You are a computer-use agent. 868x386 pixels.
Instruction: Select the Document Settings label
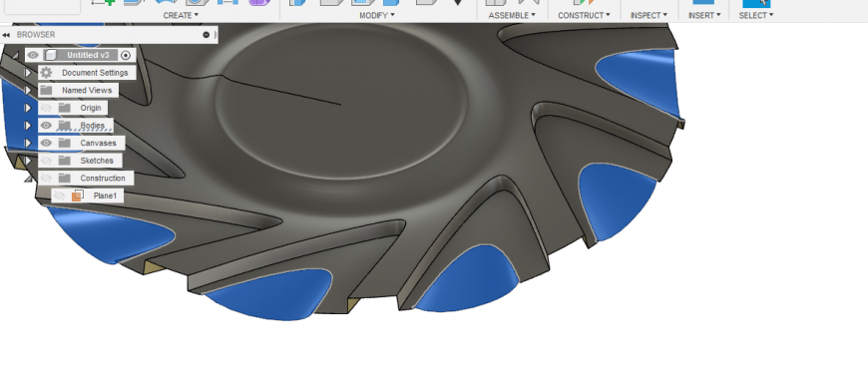point(95,73)
